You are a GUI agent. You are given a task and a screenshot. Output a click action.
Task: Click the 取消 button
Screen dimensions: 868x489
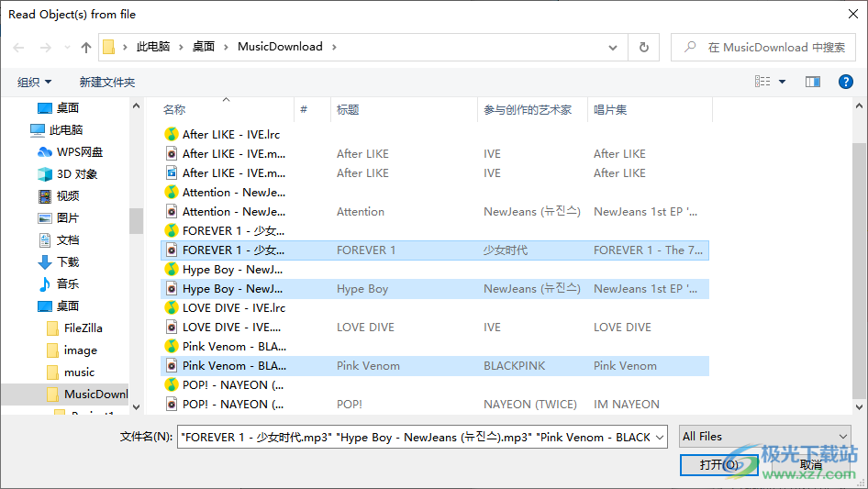coord(811,465)
